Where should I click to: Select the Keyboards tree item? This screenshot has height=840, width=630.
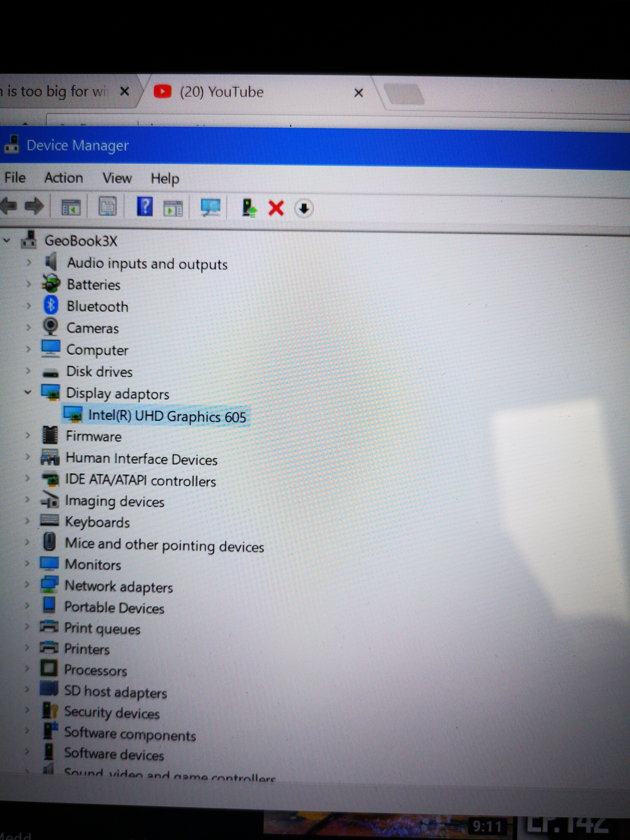point(97,522)
